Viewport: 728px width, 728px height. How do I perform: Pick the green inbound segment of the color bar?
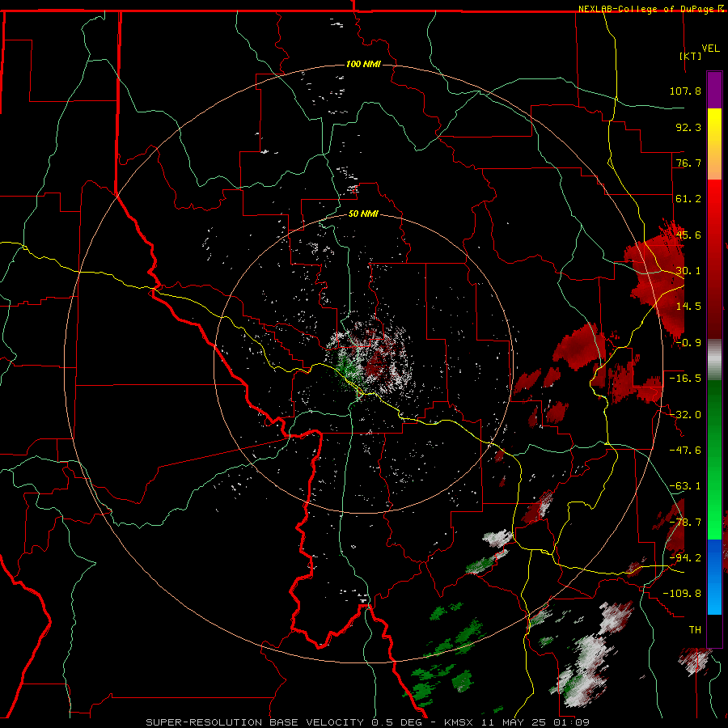tap(714, 459)
